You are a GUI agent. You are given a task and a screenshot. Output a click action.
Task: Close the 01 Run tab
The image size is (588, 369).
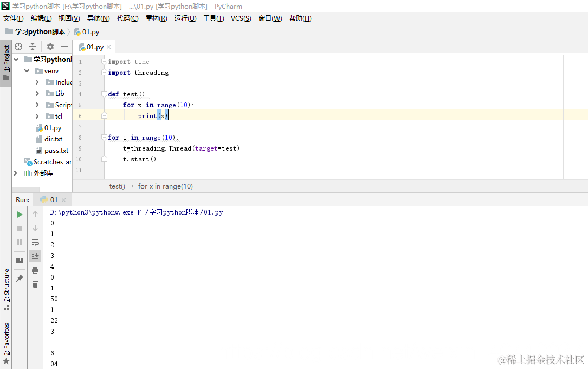click(63, 200)
